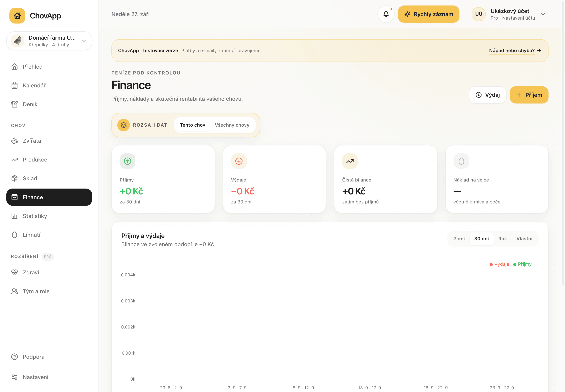The height and width of the screenshot is (392, 565).
Task: Open Zvířata from the sidebar
Action: click(49, 141)
